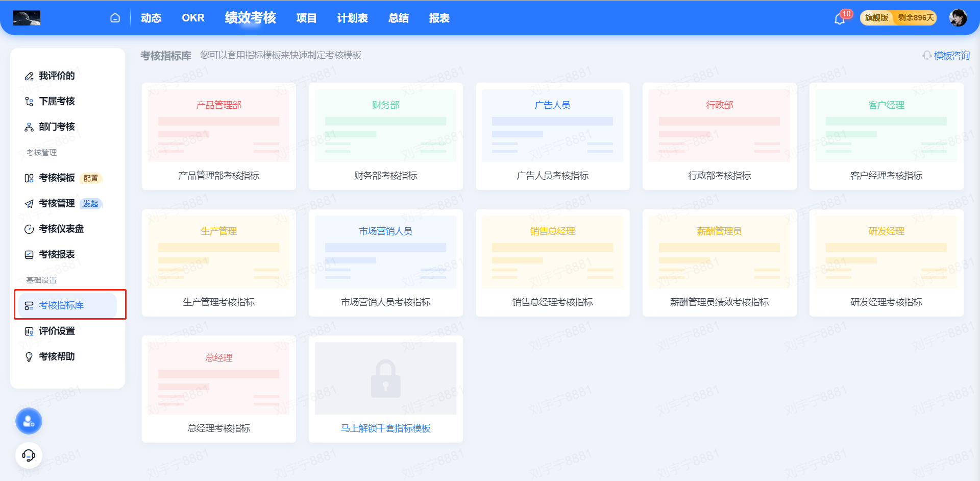Click the headset icon beside 模板咨询
The height and width of the screenshot is (481, 980).
click(927, 55)
